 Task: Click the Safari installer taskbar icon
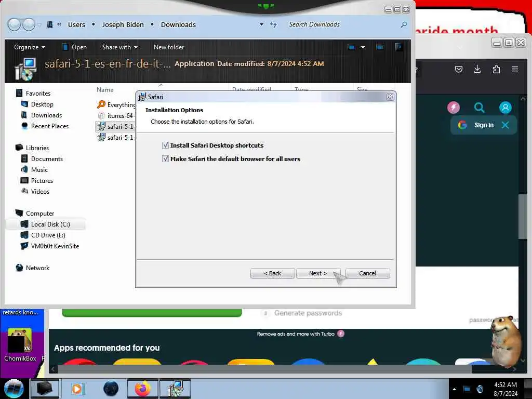tap(175, 389)
